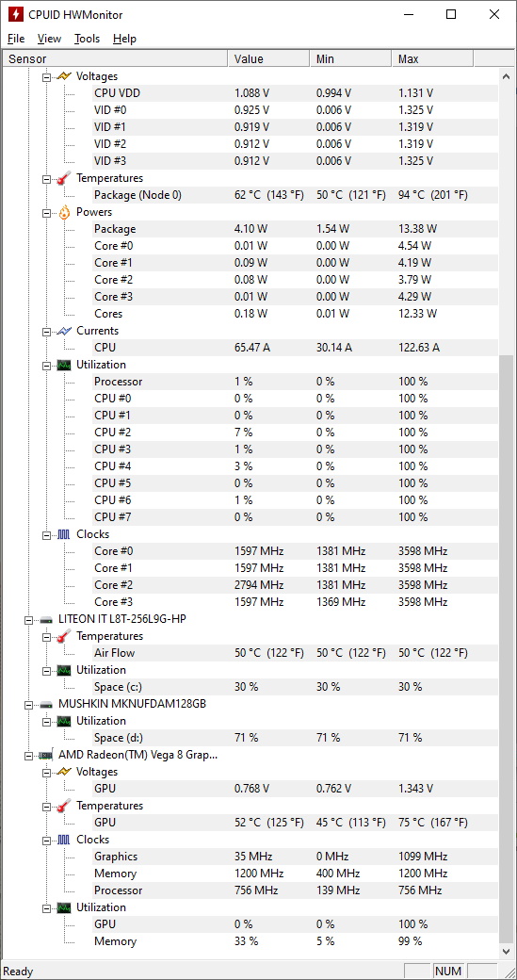Click the Currents waveform icon
The width and height of the screenshot is (517, 980).
coord(64,331)
